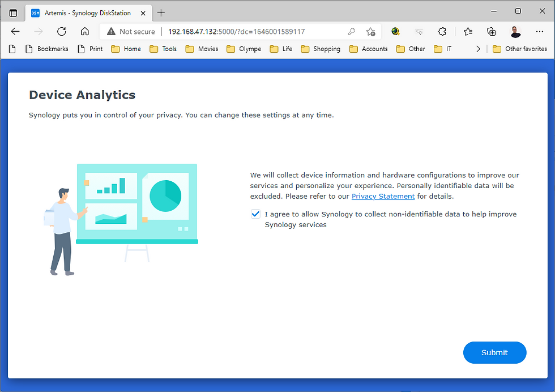Open the blank page bookmark icon
555x392 pixels.
(12, 49)
